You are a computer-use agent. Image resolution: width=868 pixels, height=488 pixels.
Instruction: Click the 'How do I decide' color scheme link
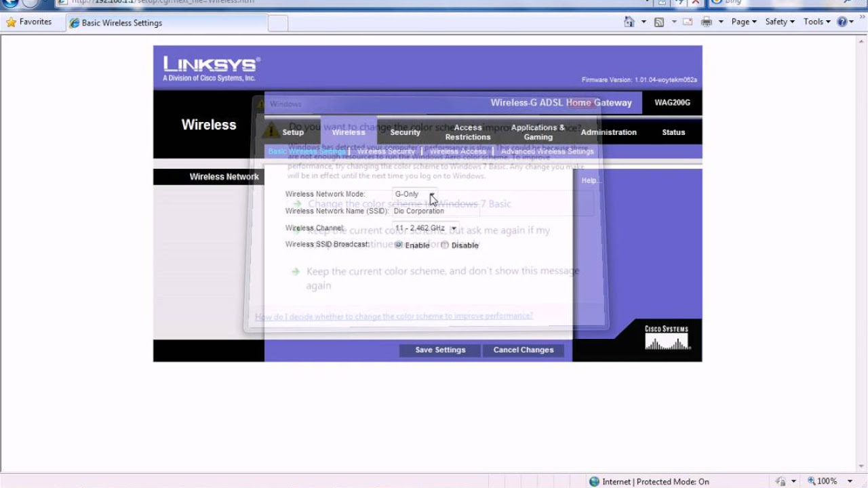pyautogui.click(x=394, y=316)
